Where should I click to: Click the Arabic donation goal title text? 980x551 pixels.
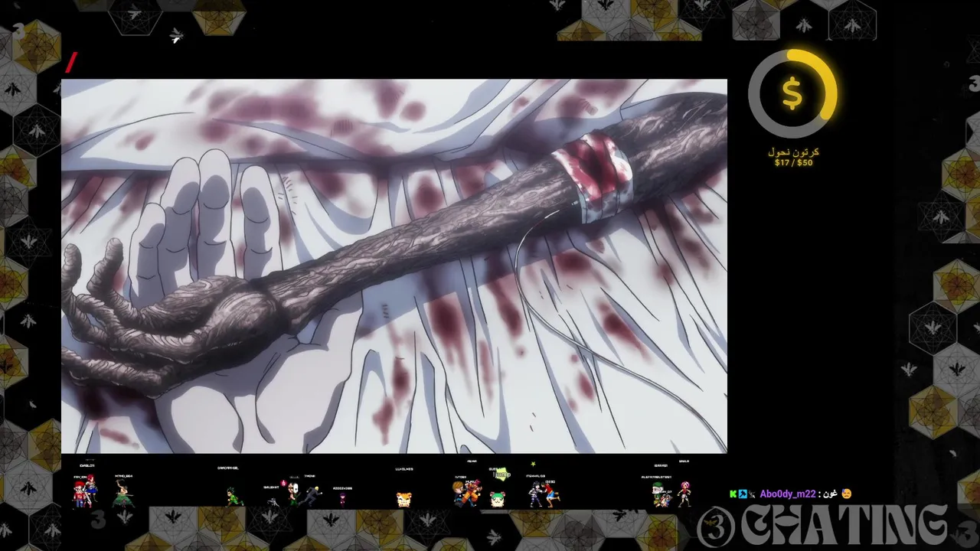tap(793, 152)
